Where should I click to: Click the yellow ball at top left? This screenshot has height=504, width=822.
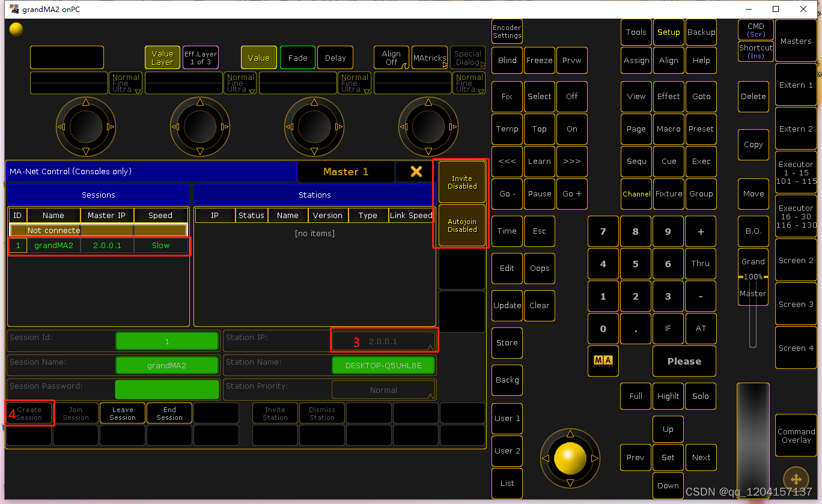point(17,29)
